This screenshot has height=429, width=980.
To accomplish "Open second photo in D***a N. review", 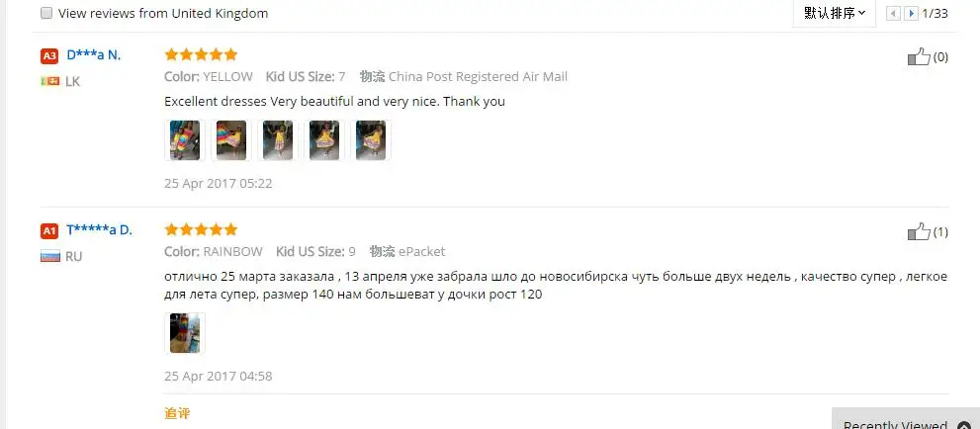I will (x=231, y=140).
